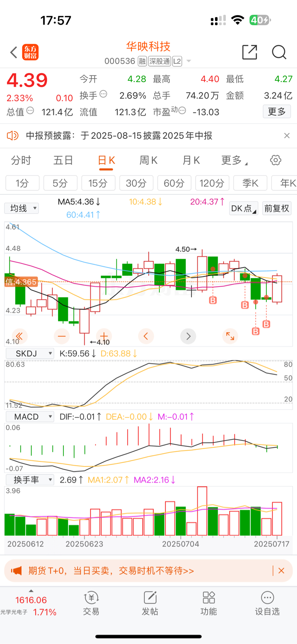
Task: Tap the volume bars panel
Action: [148, 511]
